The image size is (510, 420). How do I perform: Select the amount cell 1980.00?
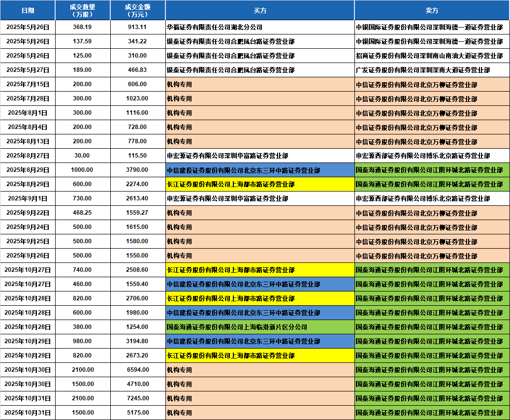click(138, 313)
